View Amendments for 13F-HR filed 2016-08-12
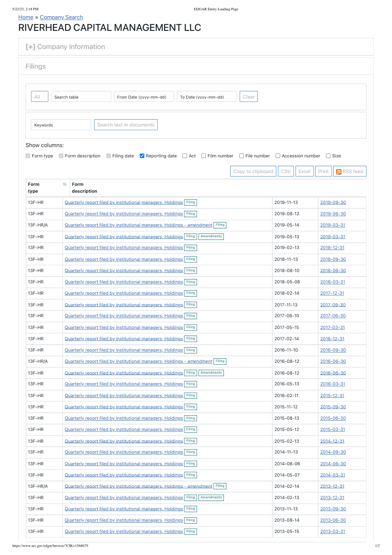This screenshot has width=392, height=555. tap(211, 373)
